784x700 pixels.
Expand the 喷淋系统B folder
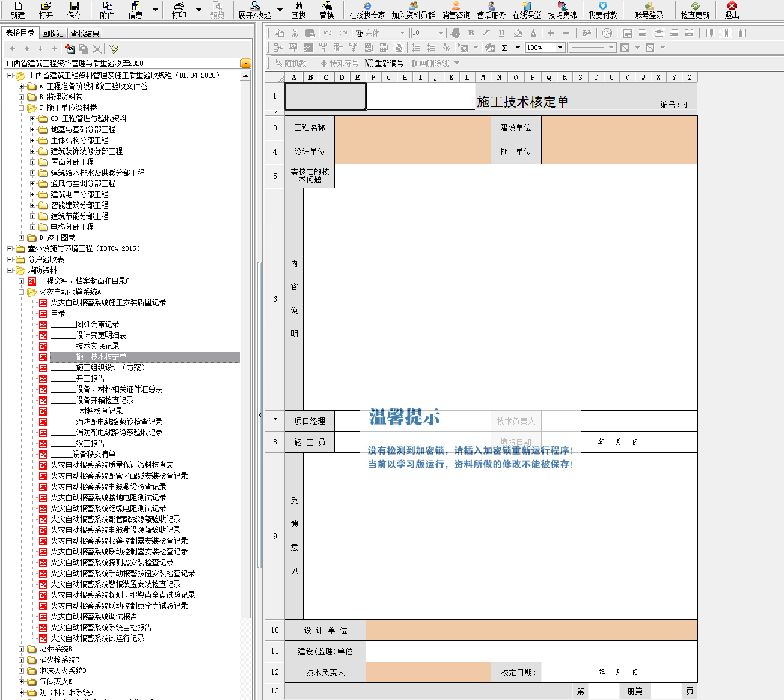22,649
